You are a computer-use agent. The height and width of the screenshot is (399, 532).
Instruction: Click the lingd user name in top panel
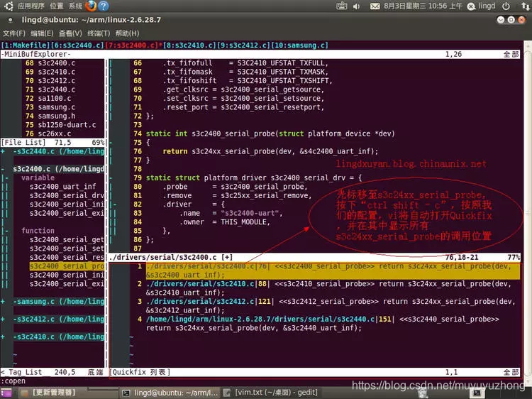coord(487,6)
